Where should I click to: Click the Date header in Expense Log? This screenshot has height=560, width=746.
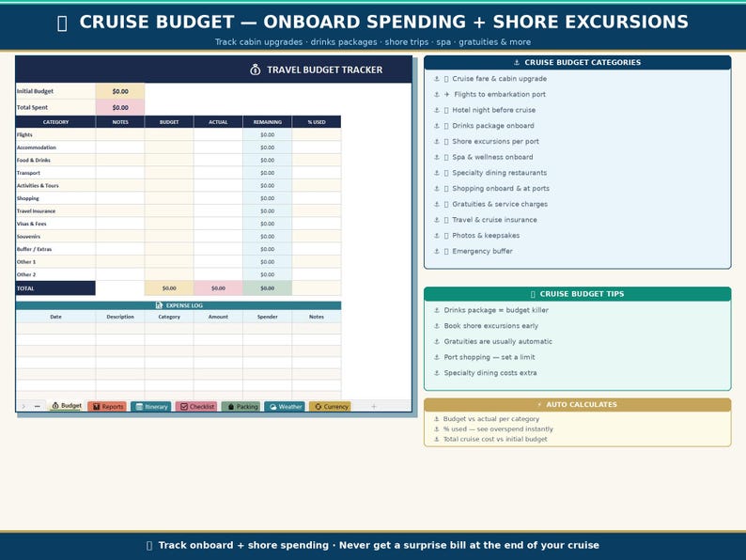click(55, 317)
